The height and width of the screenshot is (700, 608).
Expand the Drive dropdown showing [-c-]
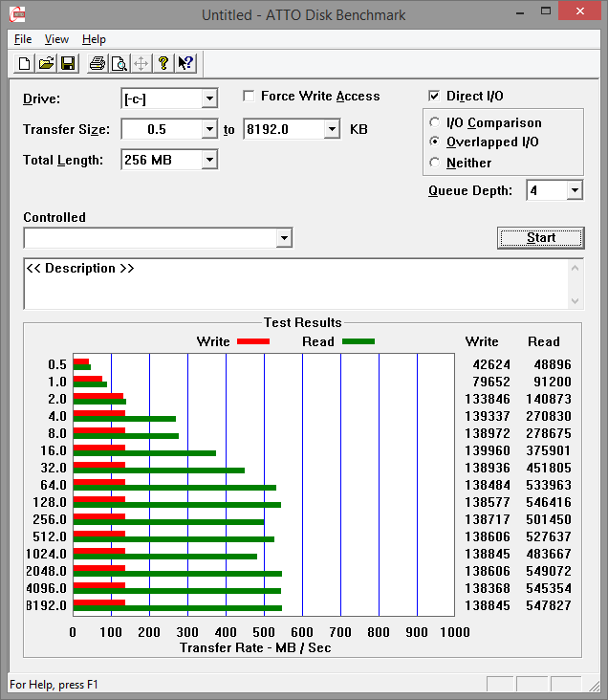click(x=209, y=98)
